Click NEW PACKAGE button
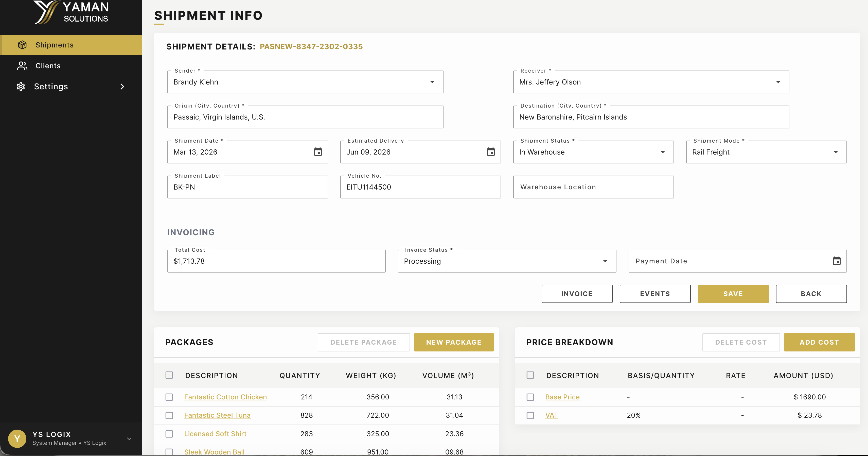 (454, 342)
